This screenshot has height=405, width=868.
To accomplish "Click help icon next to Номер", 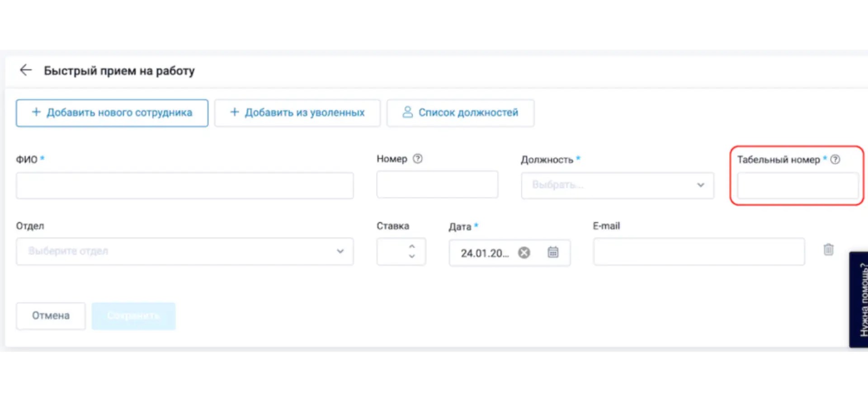I will 418,159.
